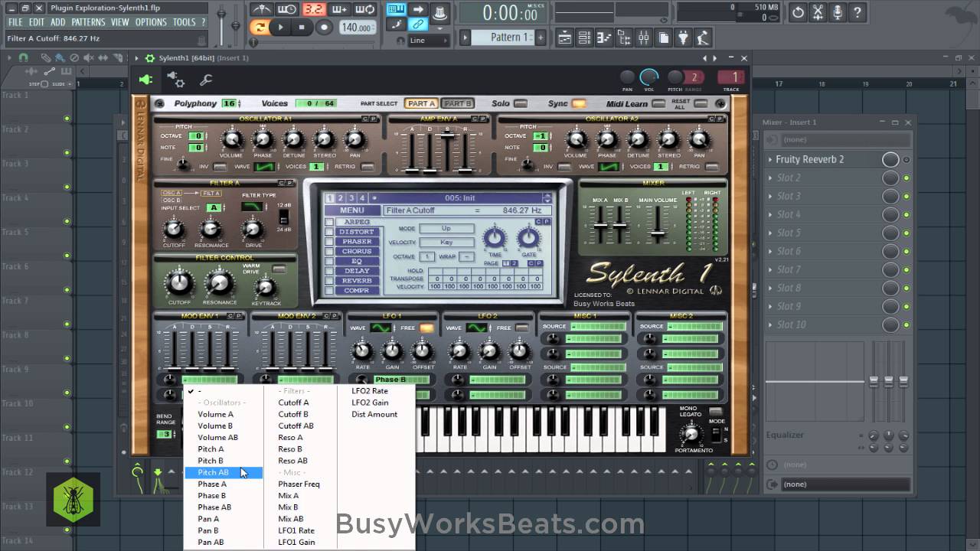Toggle LFO 1 FREE switch
The image size is (980, 551).
[x=426, y=328]
